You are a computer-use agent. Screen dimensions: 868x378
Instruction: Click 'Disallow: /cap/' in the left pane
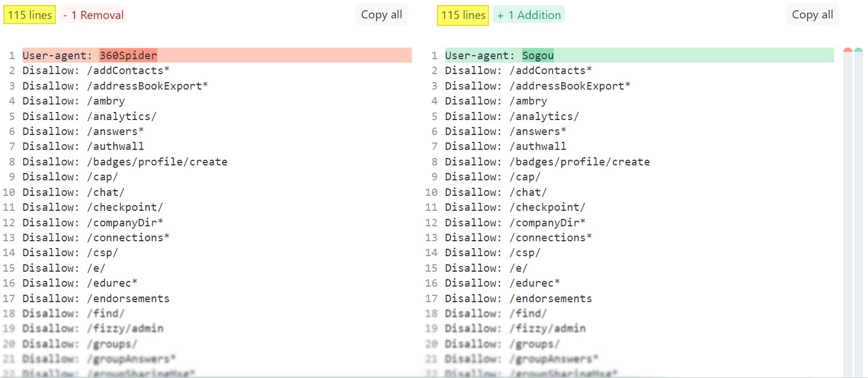pyautogui.click(x=70, y=177)
